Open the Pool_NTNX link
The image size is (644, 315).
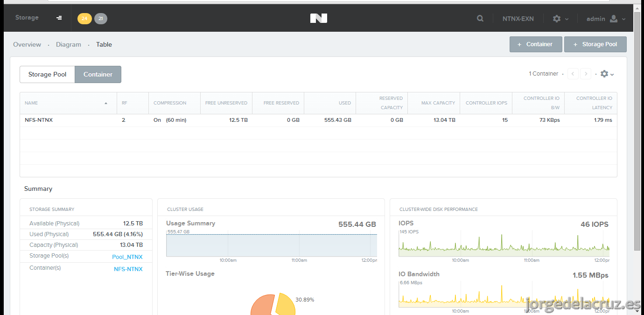click(127, 257)
